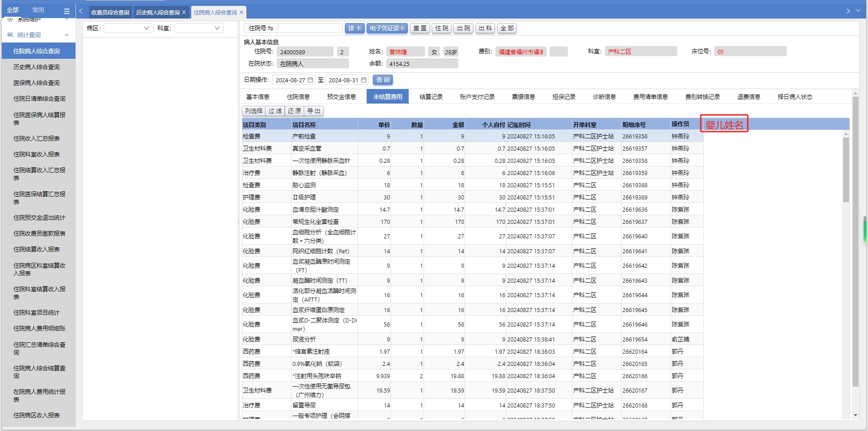Open the 列选择 column chooser
This screenshot has width=868, height=431.
tap(254, 111)
